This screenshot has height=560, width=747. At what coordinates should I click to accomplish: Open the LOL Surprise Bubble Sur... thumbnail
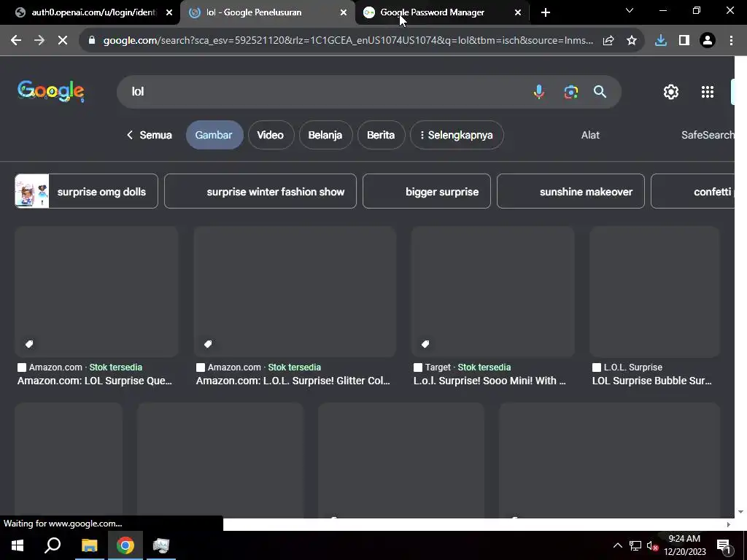654,292
